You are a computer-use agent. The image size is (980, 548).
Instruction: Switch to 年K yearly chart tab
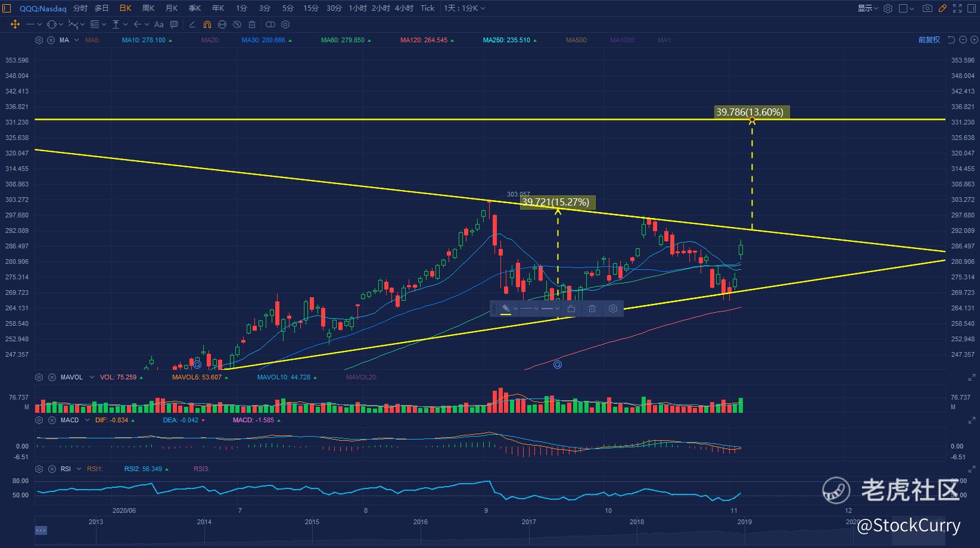click(x=218, y=8)
